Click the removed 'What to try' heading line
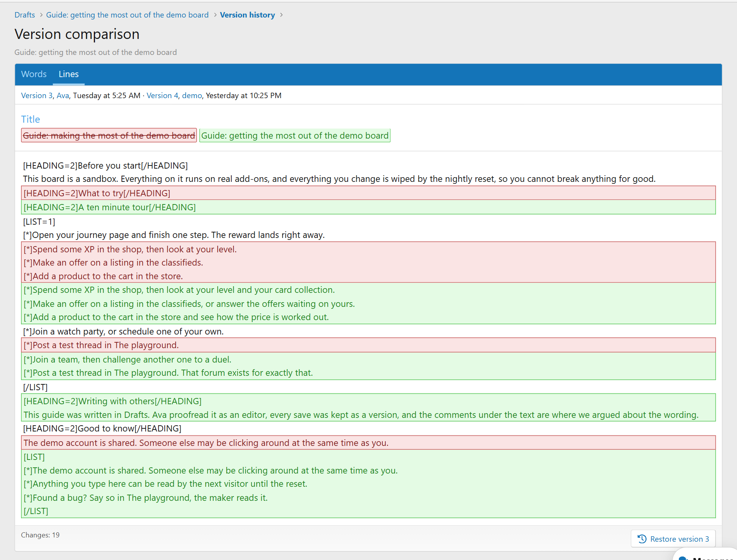The height and width of the screenshot is (560, 737). coord(368,193)
